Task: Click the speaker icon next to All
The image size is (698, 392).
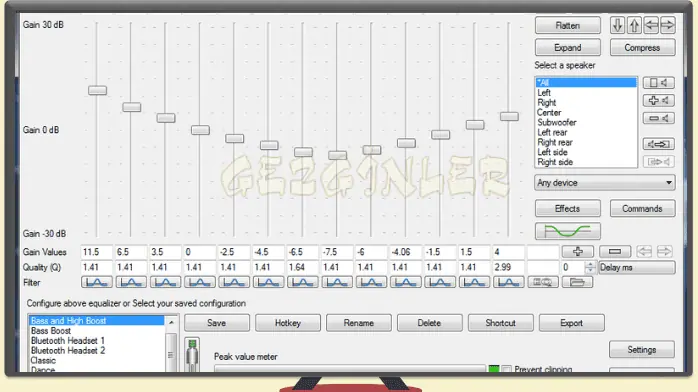Action: coord(658,83)
